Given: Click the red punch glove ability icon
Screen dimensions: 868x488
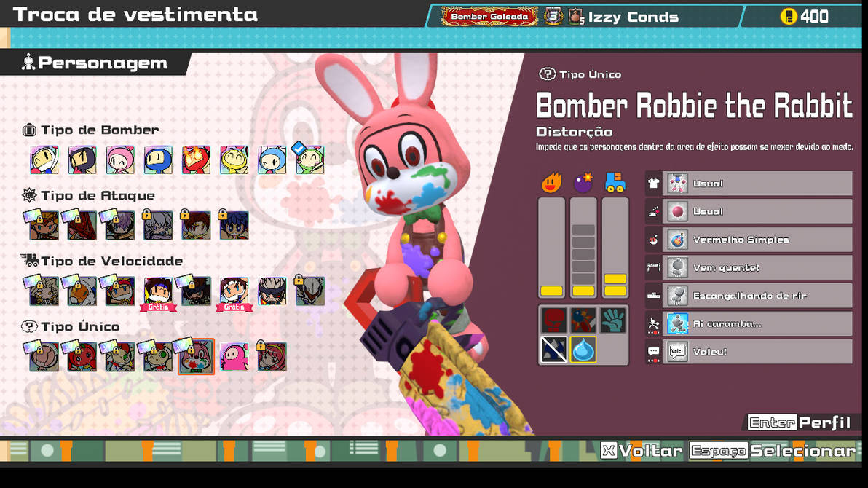Looking at the screenshot, I should pos(554,320).
